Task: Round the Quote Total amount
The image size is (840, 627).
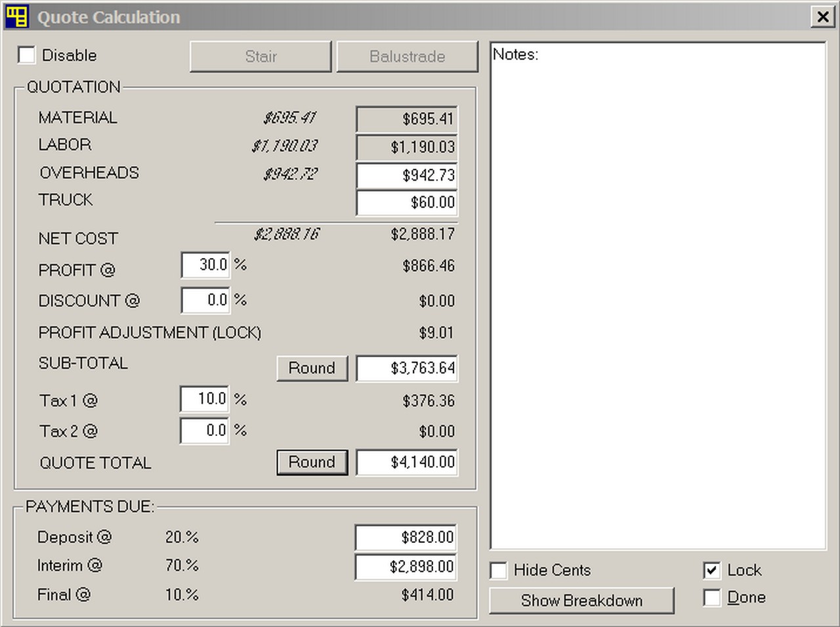Action: 312,462
